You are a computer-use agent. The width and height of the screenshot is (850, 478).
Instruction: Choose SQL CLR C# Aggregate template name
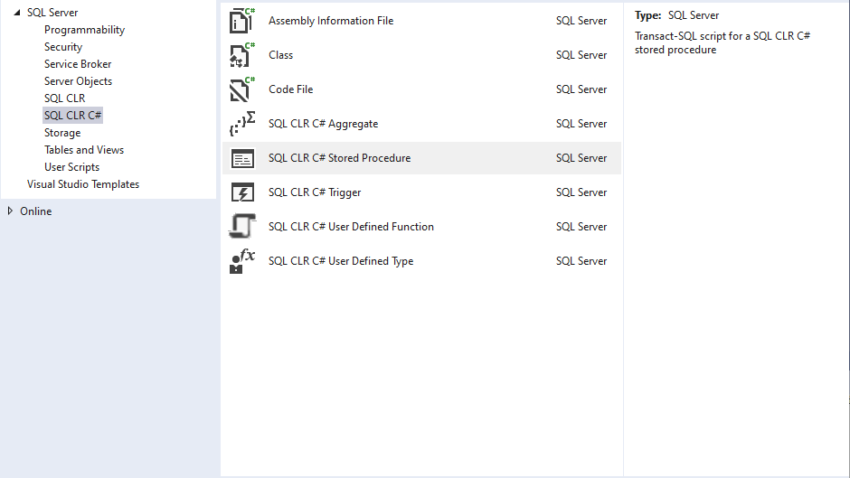coord(323,124)
